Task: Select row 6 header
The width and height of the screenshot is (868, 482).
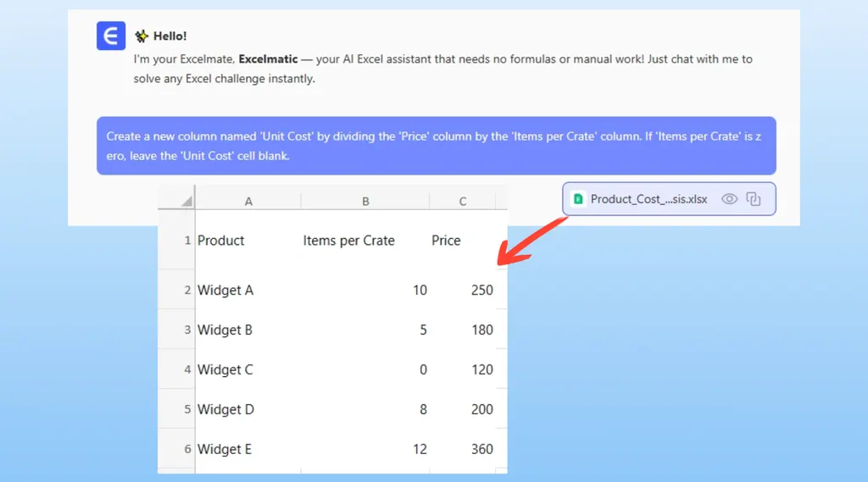Action: coord(187,449)
